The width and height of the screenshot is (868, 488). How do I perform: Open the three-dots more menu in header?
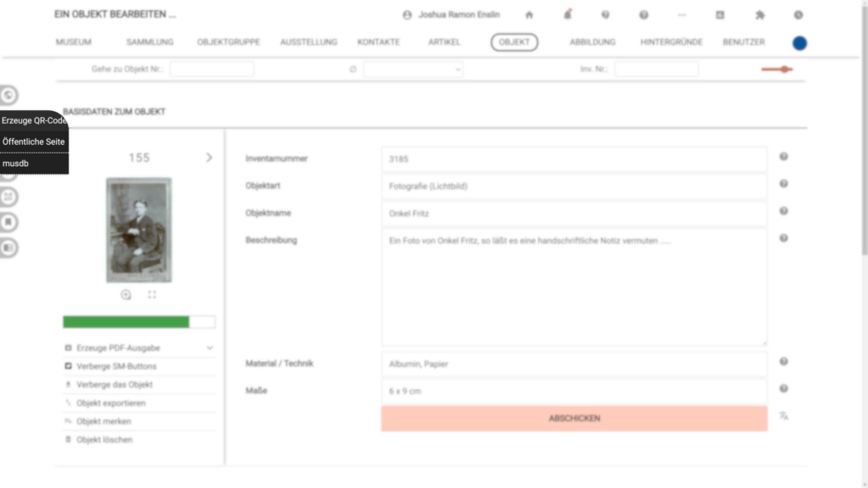(682, 15)
